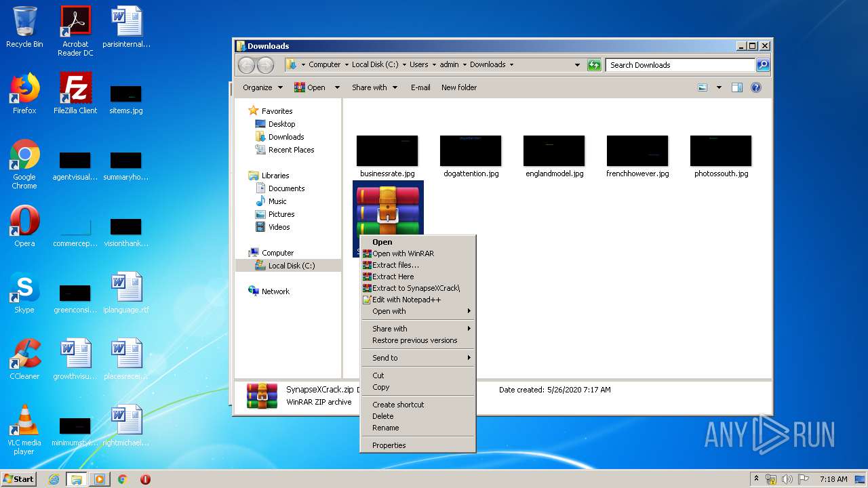
Task: Click the Local Disk (C:) breadcrumb
Action: (x=375, y=65)
